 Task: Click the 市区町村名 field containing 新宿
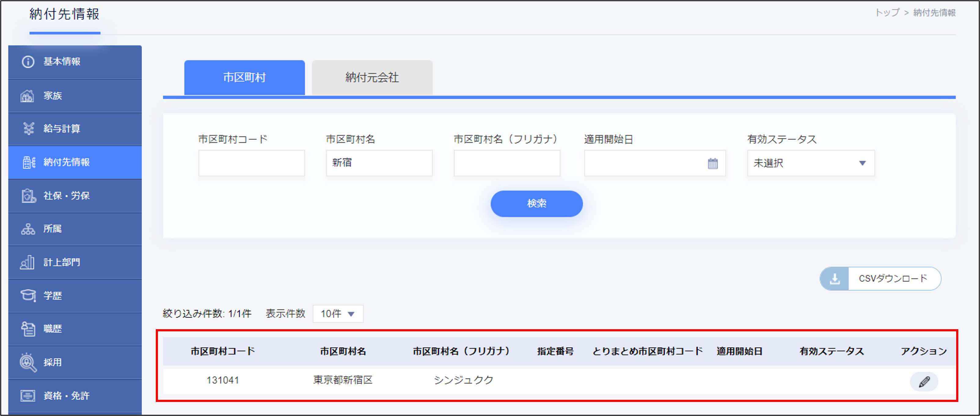[379, 163]
